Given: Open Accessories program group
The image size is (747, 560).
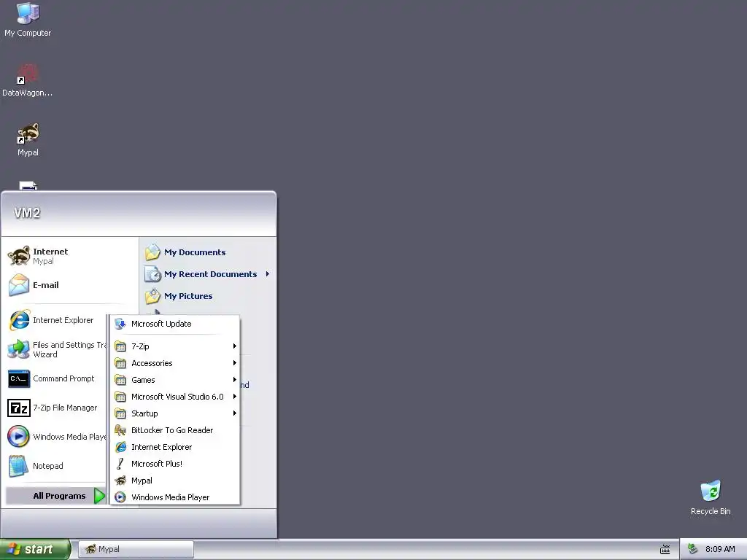Looking at the screenshot, I should pyautogui.click(x=175, y=363).
